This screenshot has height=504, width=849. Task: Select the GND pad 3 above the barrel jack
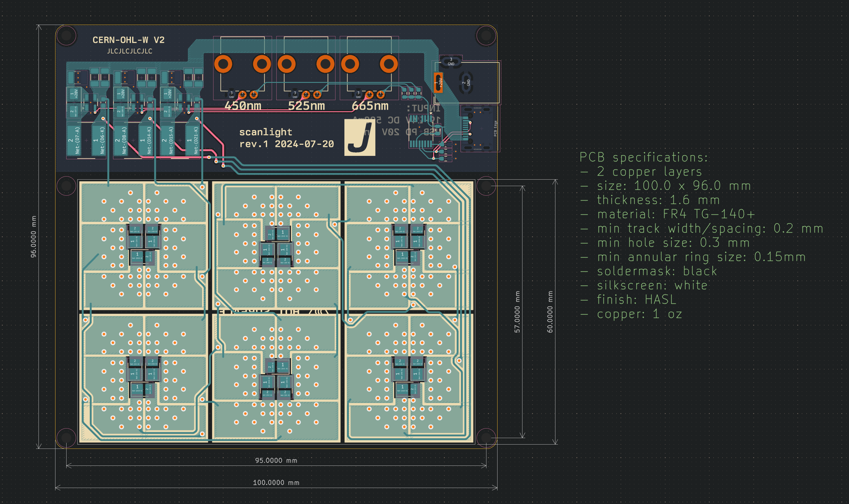pyautogui.click(x=451, y=62)
